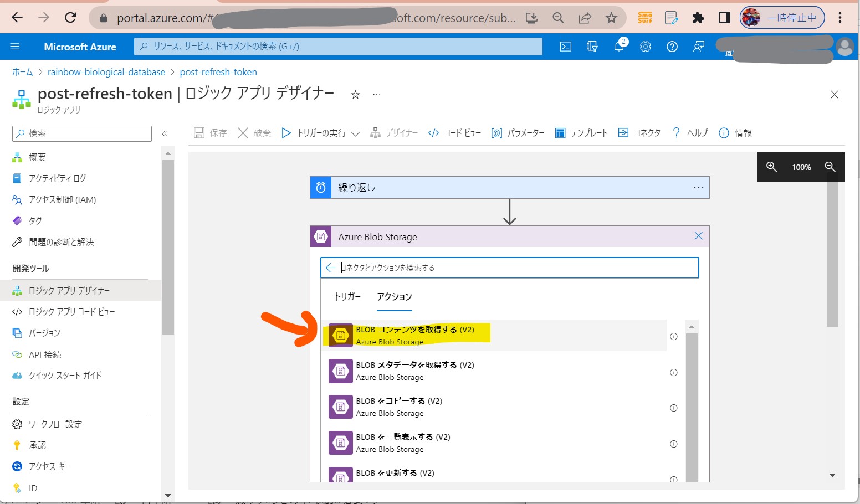The height and width of the screenshot is (504, 860).
Task: Open the 繰り返し trigger ellipsis menu
Action: (x=698, y=188)
